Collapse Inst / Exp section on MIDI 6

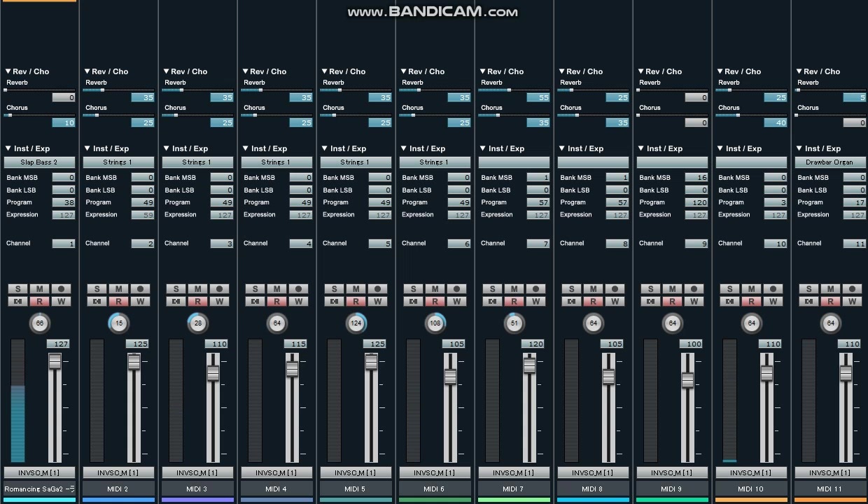pyautogui.click(x=404, y=148)
